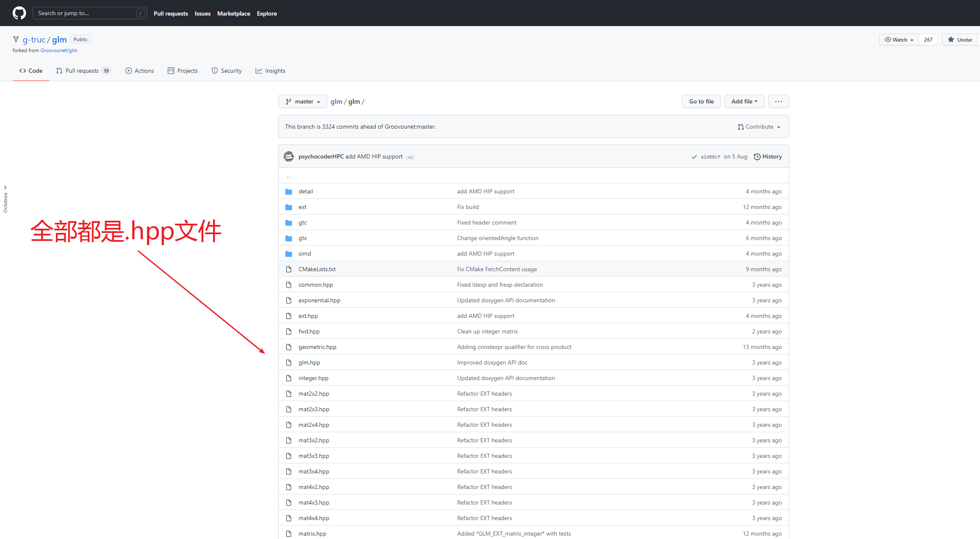
Task: Click the psychocoderHPC avatar image
Action: 289,156
